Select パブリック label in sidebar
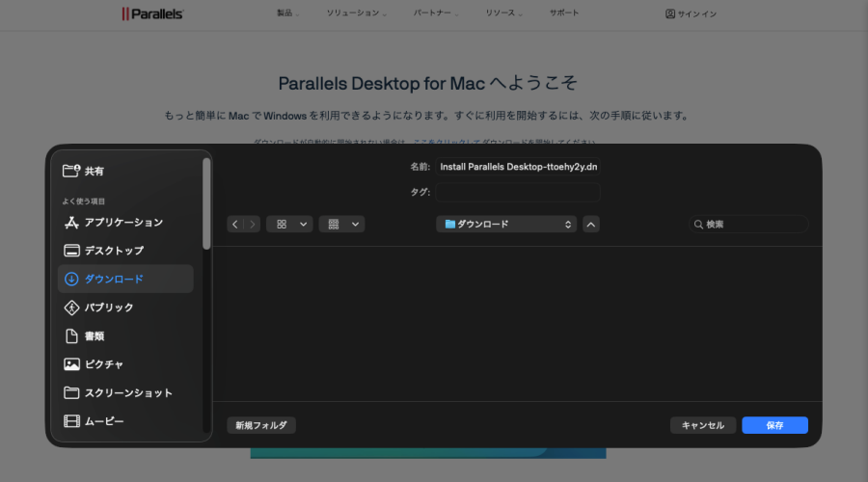 point(109,308)
